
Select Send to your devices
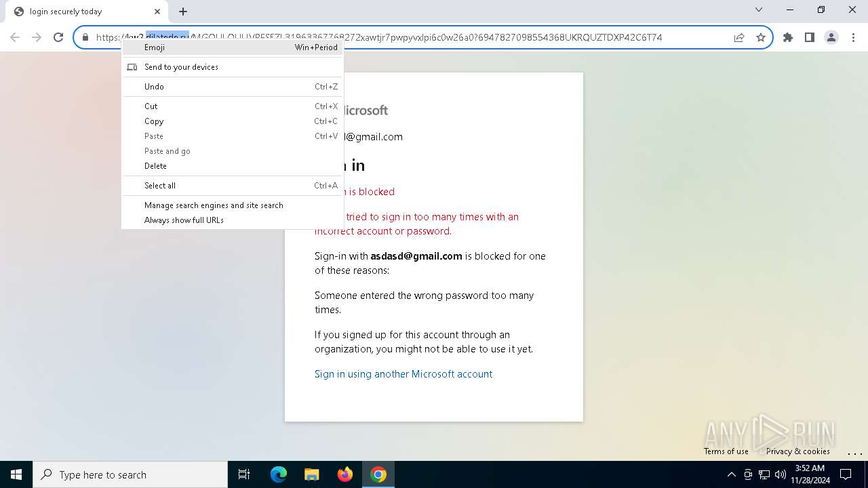(233, 67)
